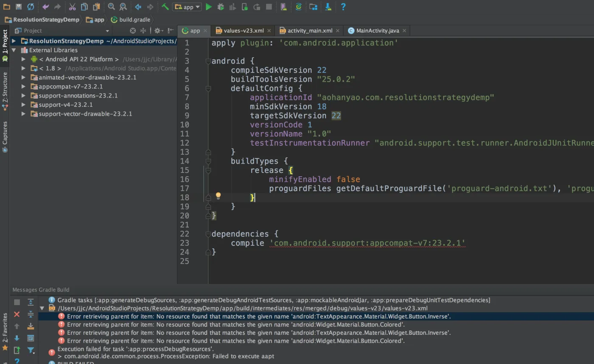Click the build.gradle breadcrumb
This screenshot has height=364, width=594.
tap(130, 19)
